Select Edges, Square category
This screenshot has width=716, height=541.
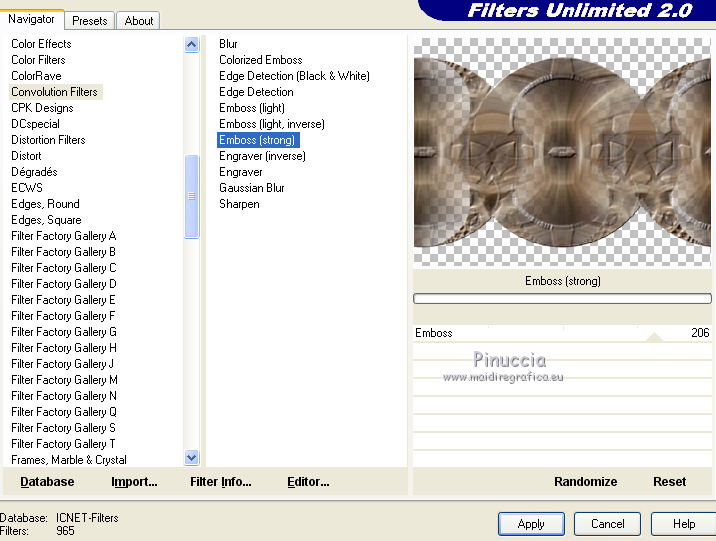point(46,220)
